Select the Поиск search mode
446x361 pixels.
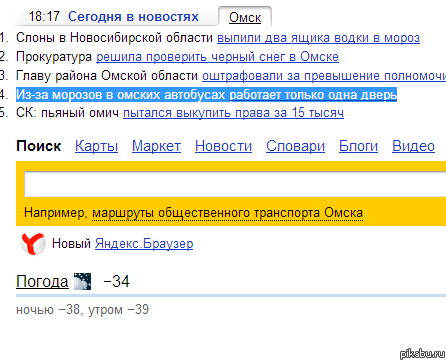click(39, 146)
